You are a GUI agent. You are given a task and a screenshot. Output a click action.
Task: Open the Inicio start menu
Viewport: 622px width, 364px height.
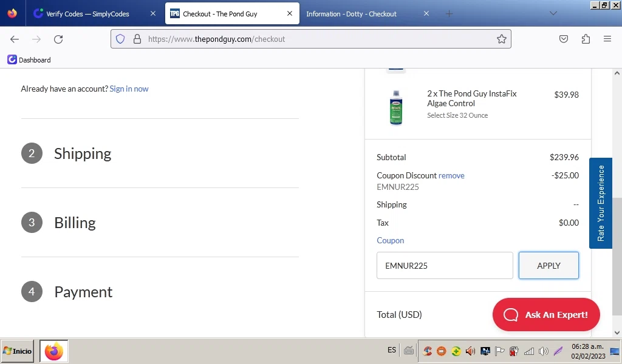point(18,351)
